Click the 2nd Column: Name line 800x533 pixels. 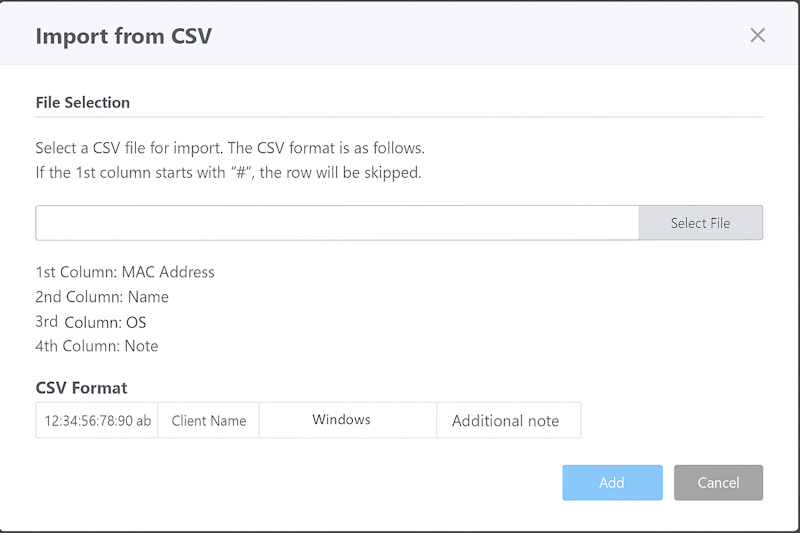(102, 297)
